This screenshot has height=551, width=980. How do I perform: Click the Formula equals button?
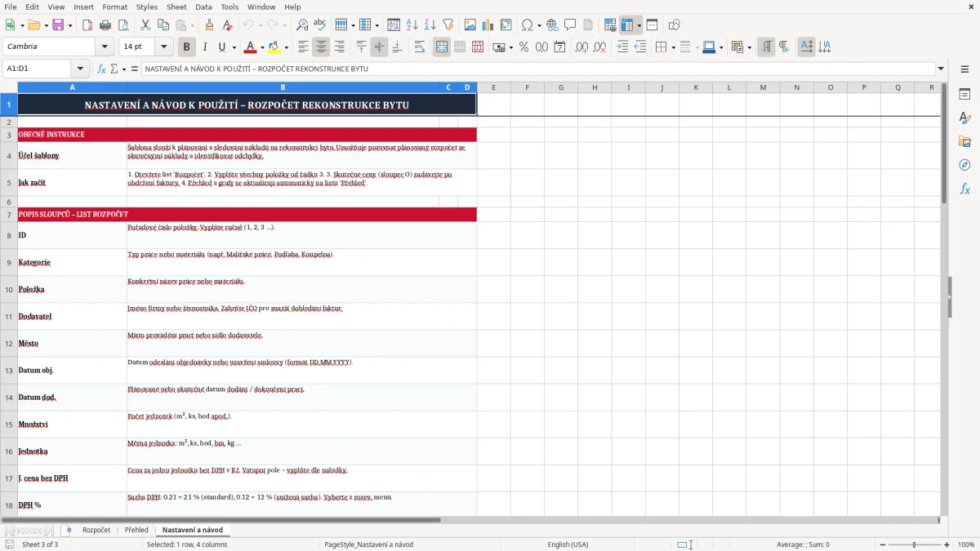135,69
